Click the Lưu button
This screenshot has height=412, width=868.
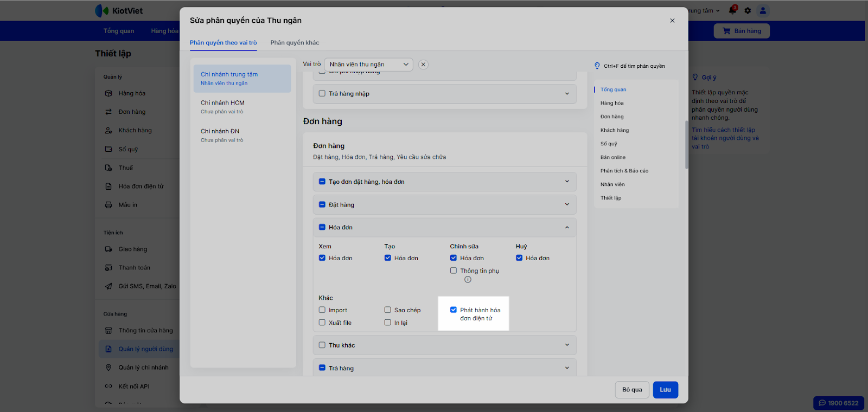(665, 390)
